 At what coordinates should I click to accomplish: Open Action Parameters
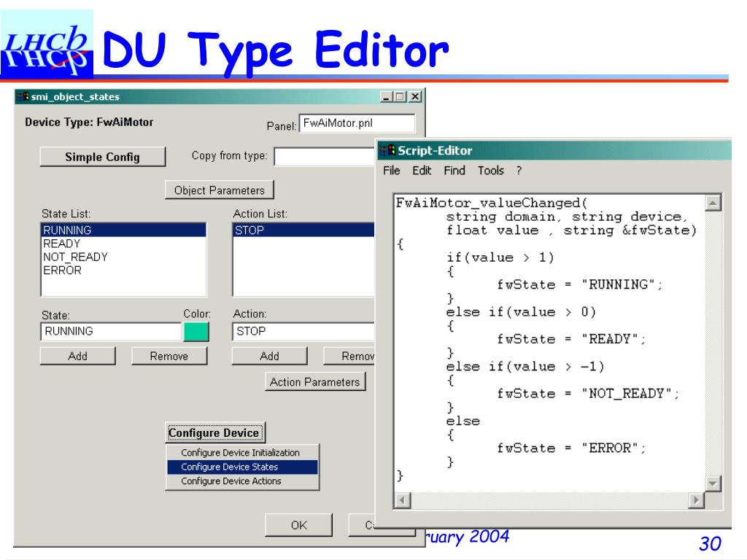tap(315, 382)
